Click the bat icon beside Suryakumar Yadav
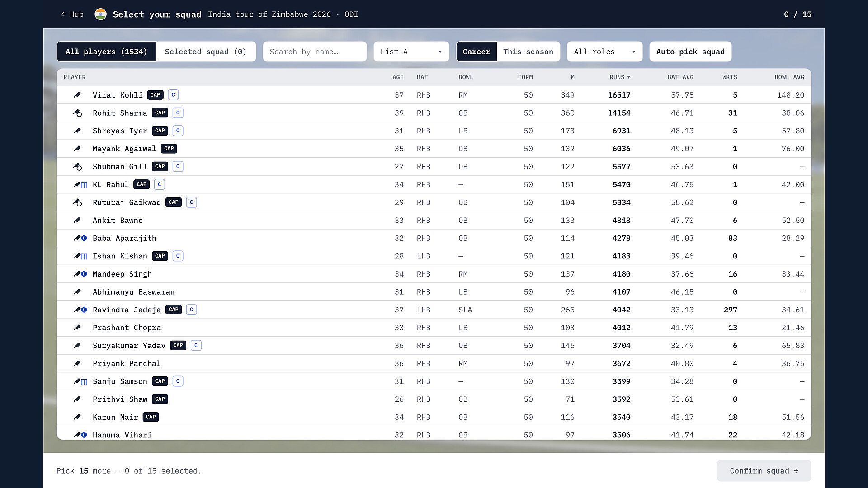Image resolution: width=868 pixels, height=488 pixels. point(77,346)
